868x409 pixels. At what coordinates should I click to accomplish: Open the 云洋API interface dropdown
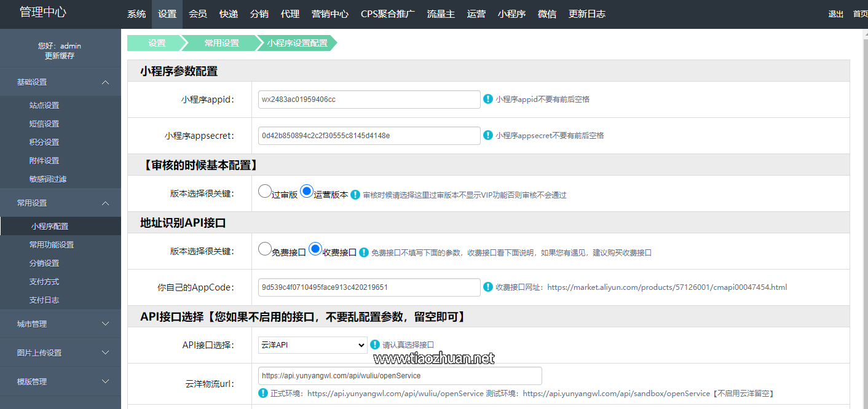(x=312, y=345)
